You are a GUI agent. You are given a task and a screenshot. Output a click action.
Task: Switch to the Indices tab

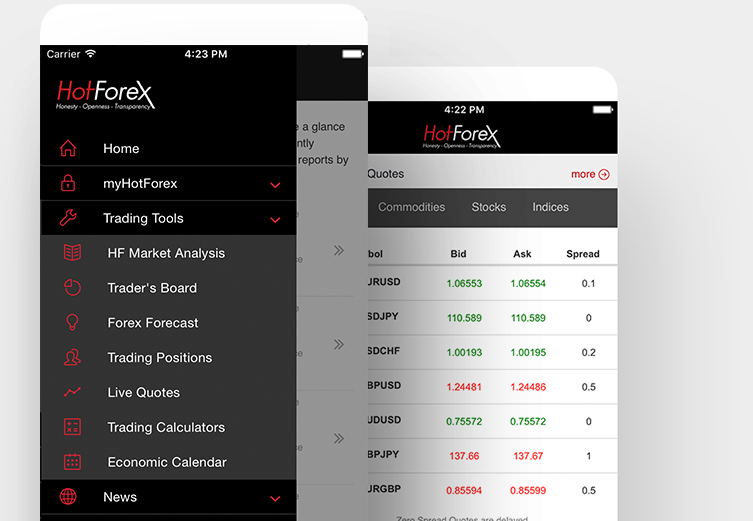tap(550, 207)
